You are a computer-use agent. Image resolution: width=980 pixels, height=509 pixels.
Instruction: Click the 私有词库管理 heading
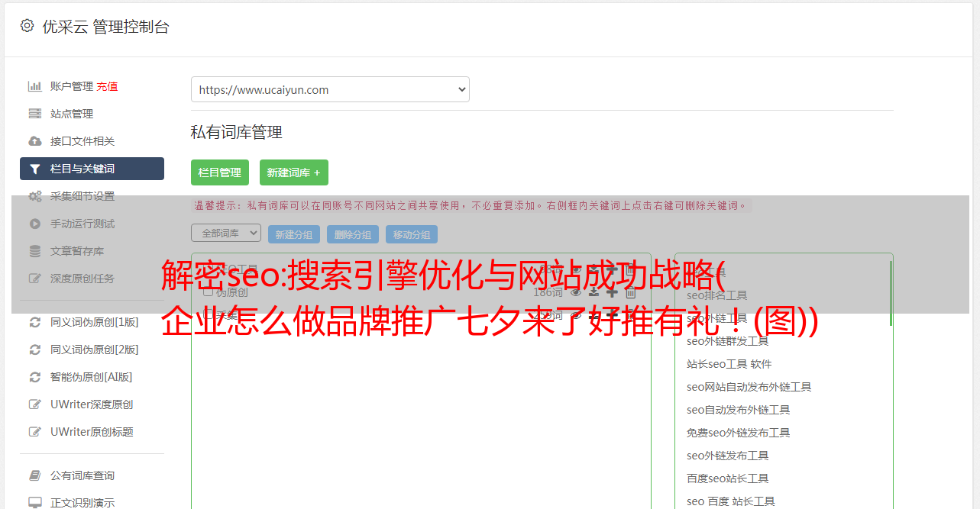237,132
